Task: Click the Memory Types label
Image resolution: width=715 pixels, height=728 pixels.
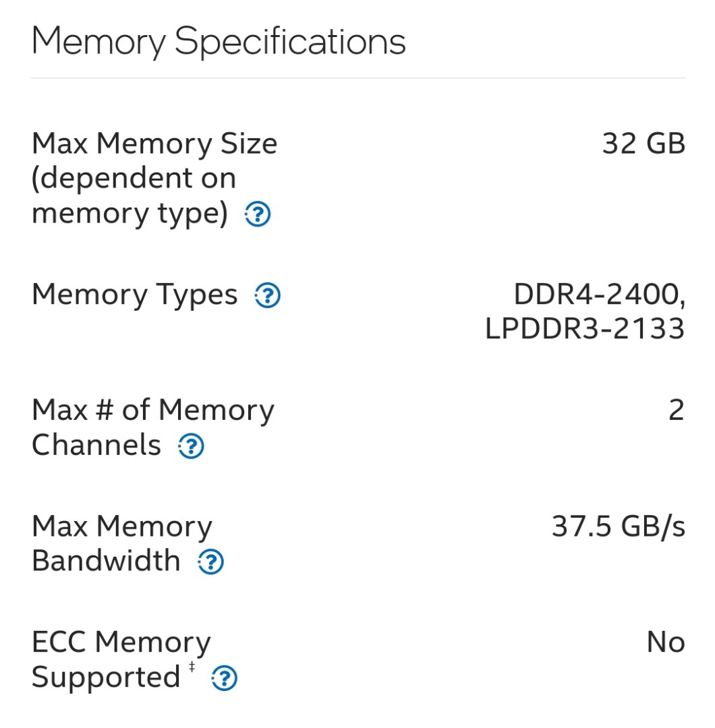Action: [135, 295]
